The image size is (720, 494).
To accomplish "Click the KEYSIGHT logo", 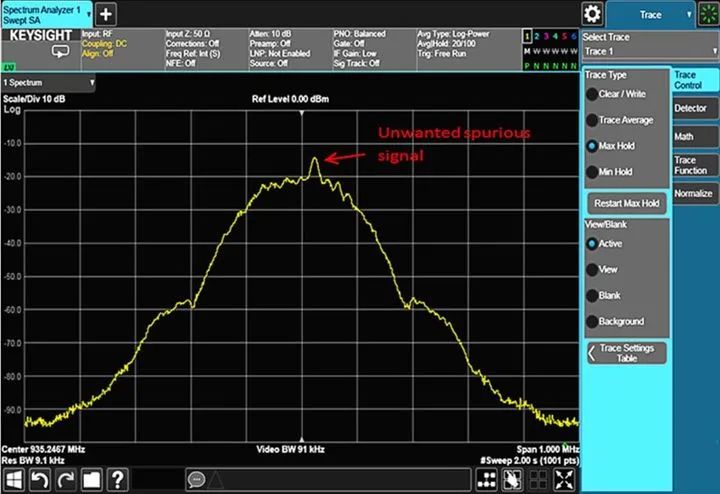I will (41, 35).
